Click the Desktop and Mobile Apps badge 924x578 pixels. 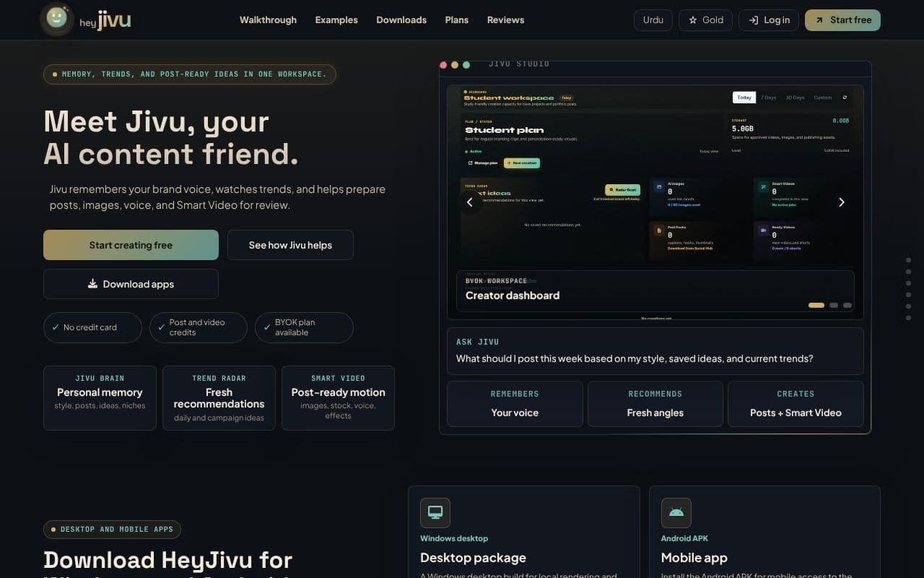click(x=112, y=529)
